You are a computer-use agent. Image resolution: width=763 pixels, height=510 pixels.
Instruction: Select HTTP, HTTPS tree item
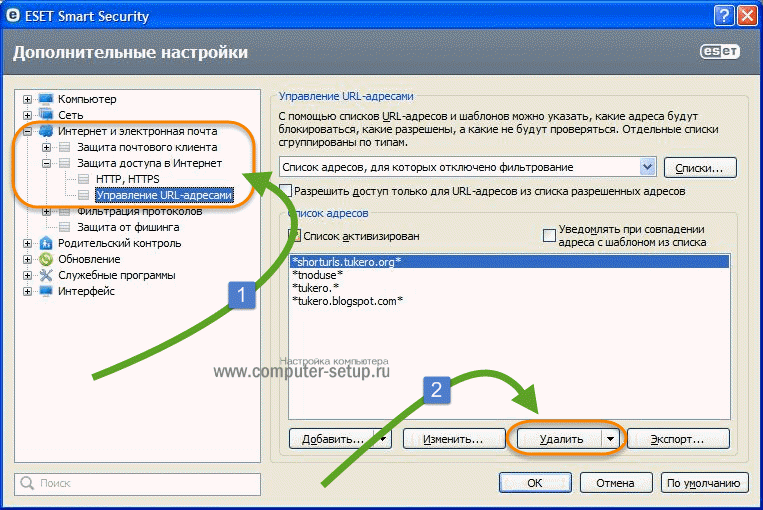(127, 179)
